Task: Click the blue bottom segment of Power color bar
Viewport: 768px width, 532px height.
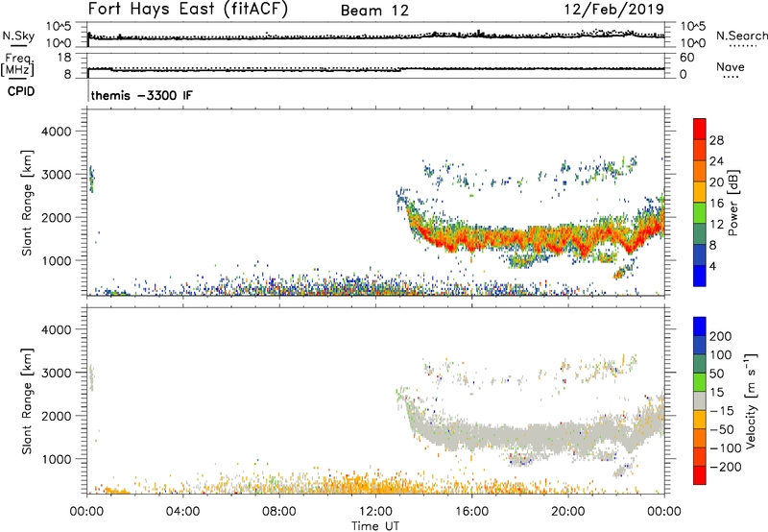Action: pyautogui.click(x=700, y=276)
